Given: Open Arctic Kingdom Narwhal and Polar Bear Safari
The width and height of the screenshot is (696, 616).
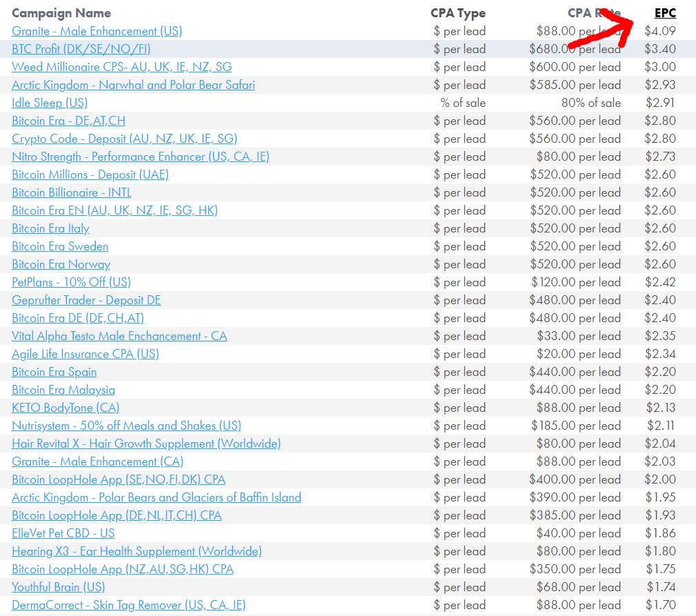Looking at the screenshot, I should click(x=133, y=85).
